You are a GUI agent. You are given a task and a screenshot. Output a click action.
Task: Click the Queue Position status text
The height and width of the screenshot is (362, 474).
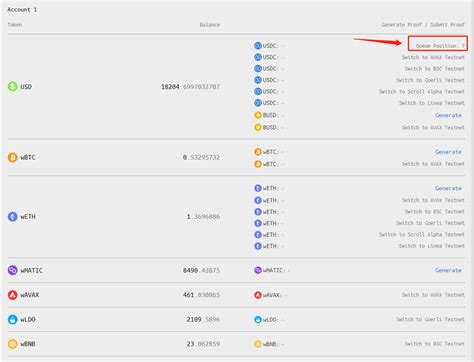[x=440, y=46]
